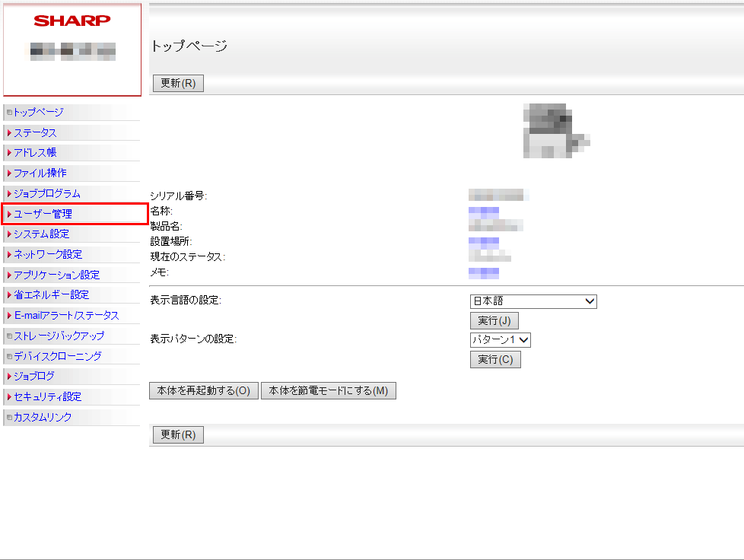Open アドレス帳 in the sidebar
This screenshot has height=560, width=744.
click(x=35, y=153)
